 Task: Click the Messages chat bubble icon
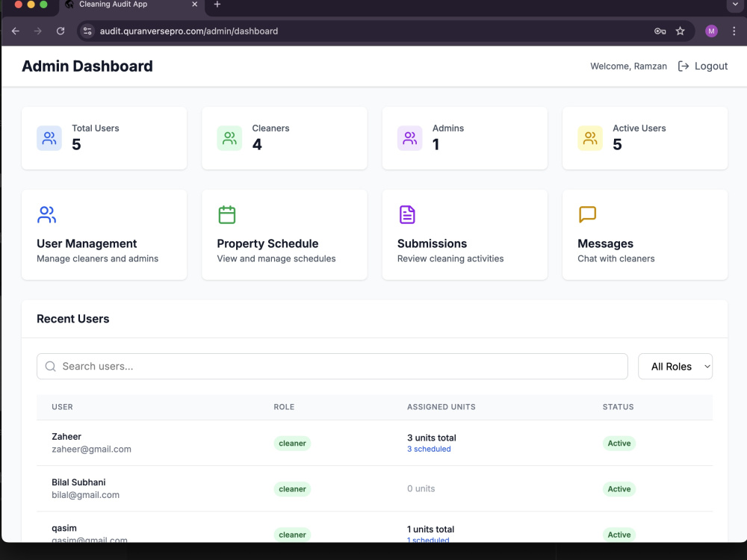587,214
